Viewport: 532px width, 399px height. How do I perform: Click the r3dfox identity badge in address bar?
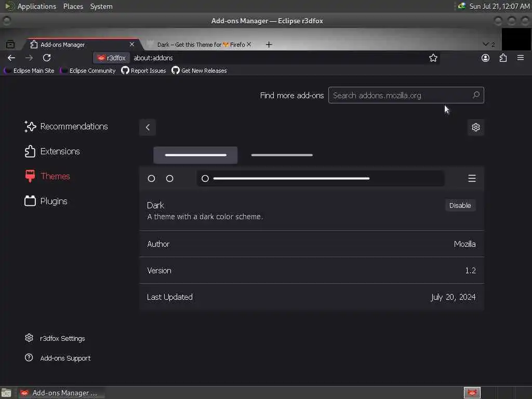tap(111, 58)
